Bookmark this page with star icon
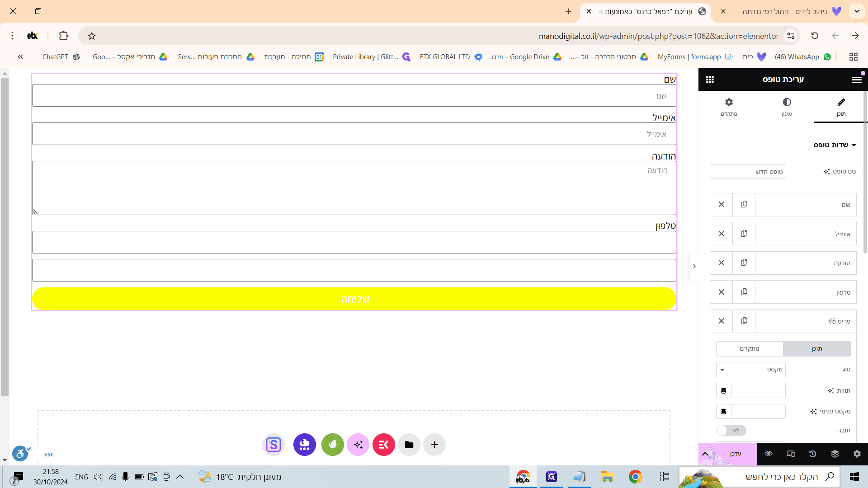 click(x=92, y=36)
